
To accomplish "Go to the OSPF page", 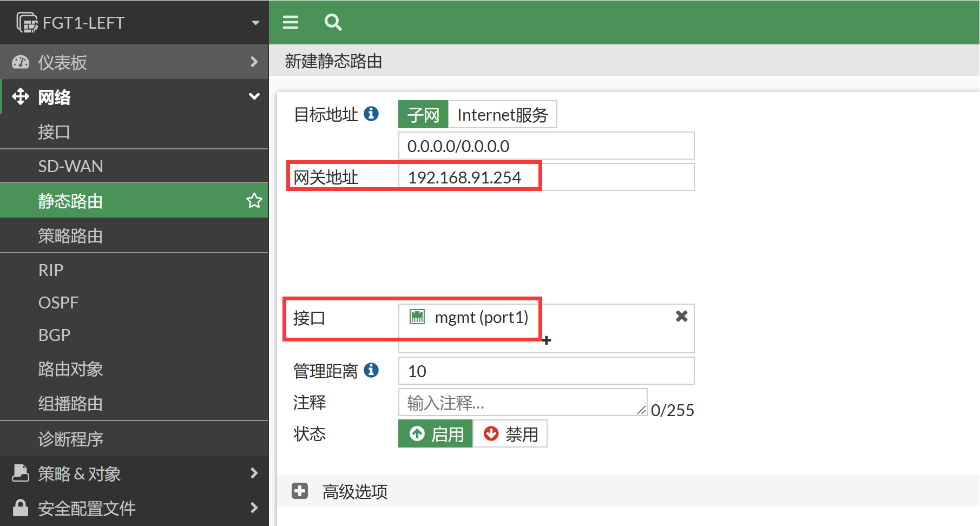I will 58,303.
